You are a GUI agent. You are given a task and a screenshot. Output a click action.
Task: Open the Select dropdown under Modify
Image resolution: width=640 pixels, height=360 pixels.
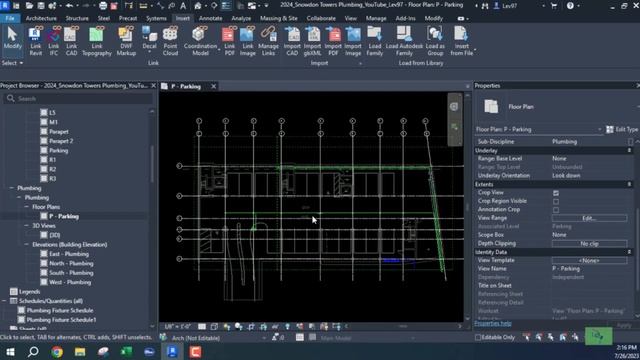pyautogui.click(x=12, y=63)
